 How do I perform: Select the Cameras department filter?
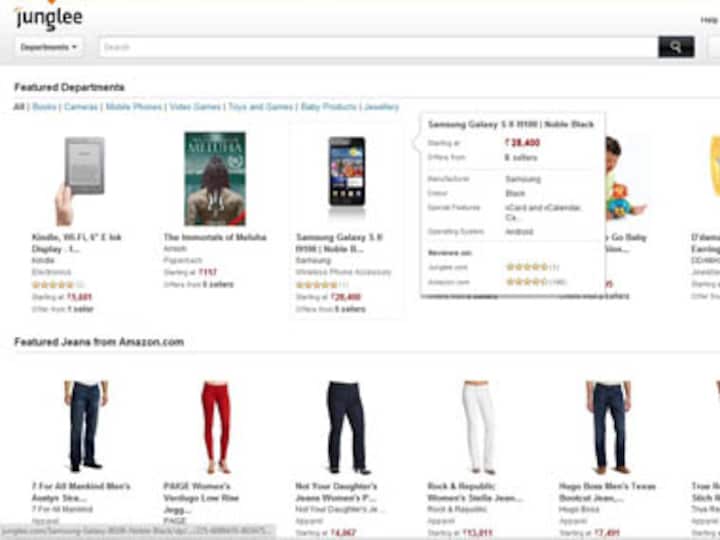click(x=81, y=107)
